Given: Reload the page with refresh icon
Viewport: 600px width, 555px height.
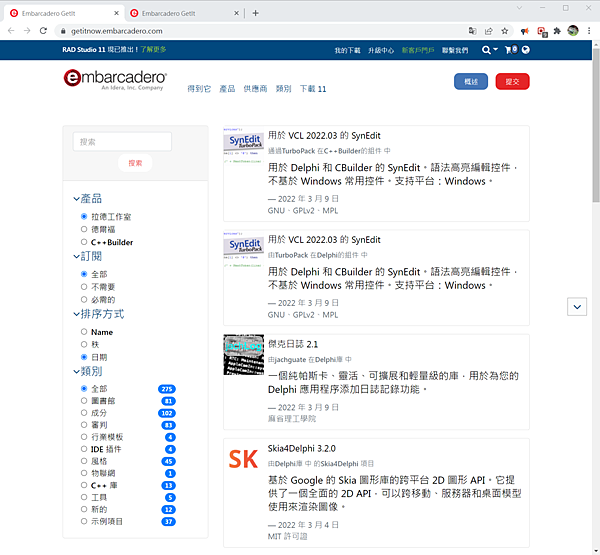Looking at the screenshot, I should click(43, 31).
